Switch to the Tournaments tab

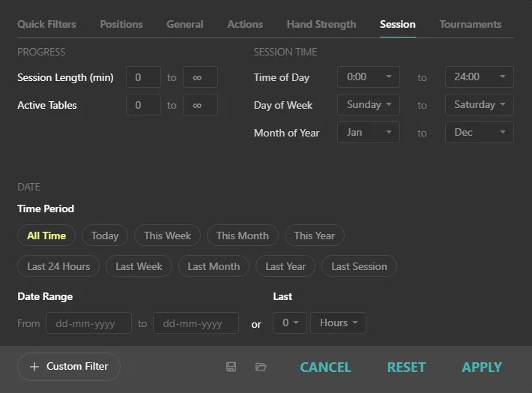coord(470,24)
